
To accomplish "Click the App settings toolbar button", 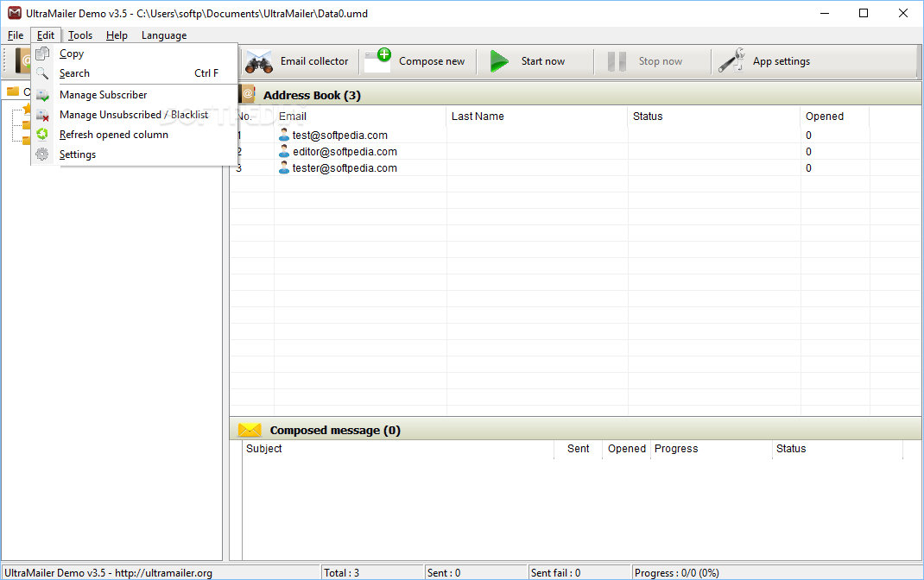I will [x=769, y=61].
